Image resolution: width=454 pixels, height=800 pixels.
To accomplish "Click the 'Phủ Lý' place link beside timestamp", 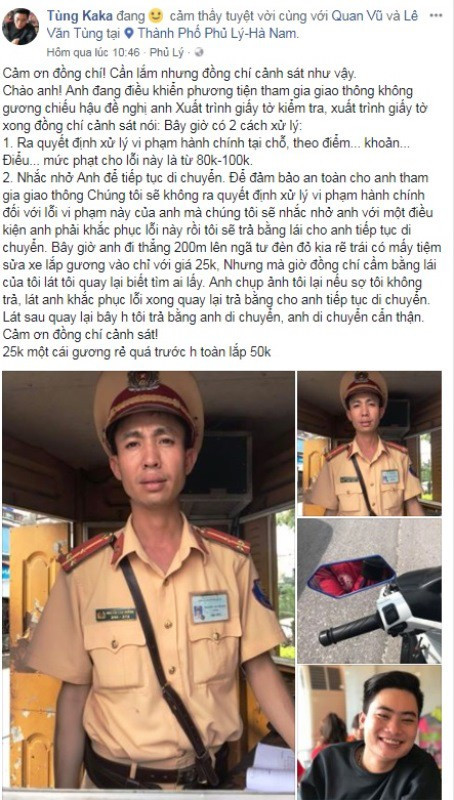I will point(163,52).
